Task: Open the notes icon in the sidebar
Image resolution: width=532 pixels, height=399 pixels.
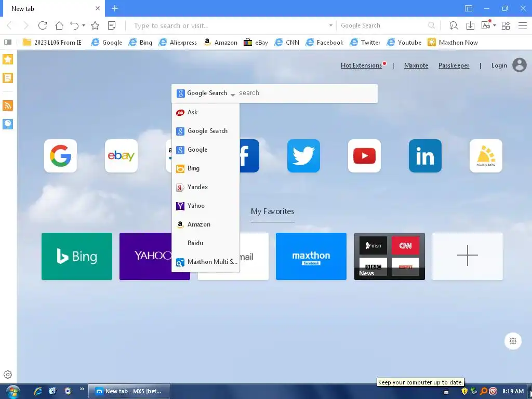Action: pyautogui.click(x=8, y=78)
